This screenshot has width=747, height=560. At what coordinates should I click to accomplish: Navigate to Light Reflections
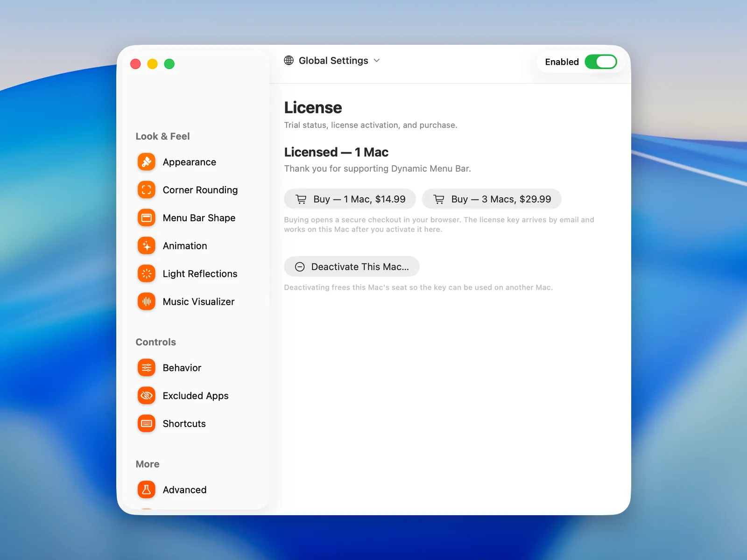point(200,274)
